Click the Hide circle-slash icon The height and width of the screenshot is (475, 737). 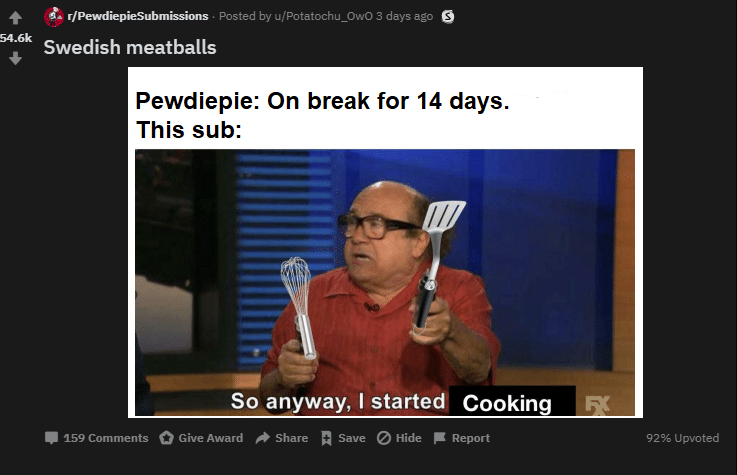(384, 438)
